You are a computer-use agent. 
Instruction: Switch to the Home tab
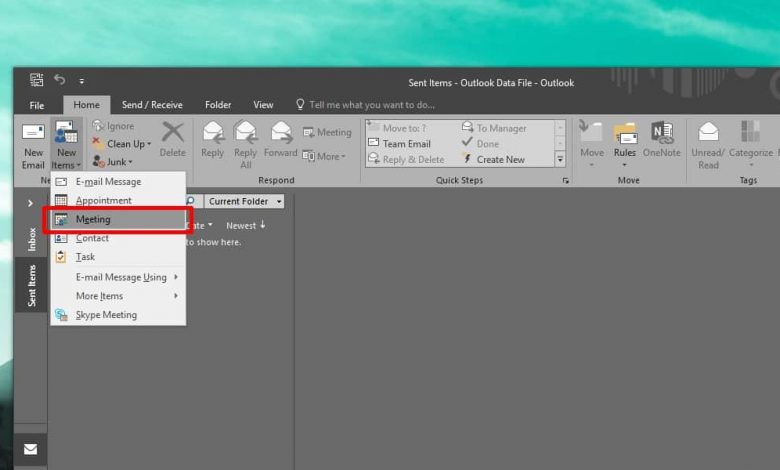(x=87, y=105)
